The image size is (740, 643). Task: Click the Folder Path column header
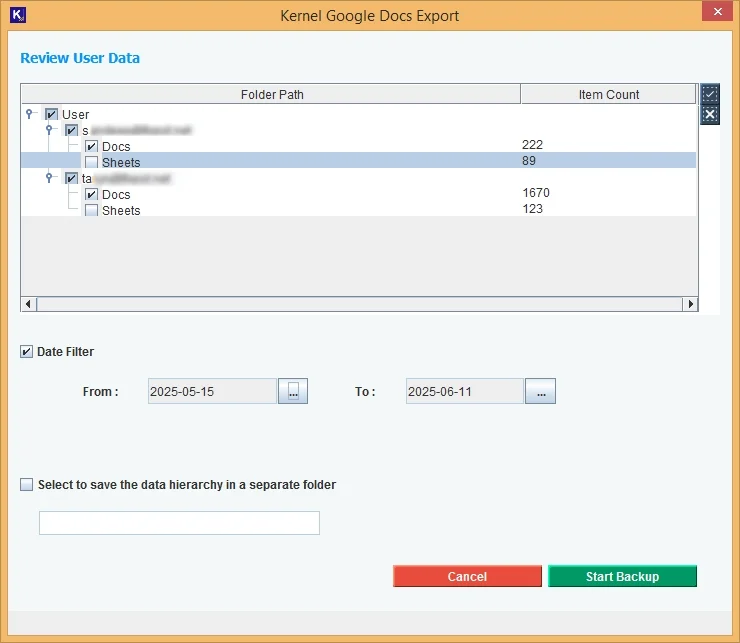[271, 94]
